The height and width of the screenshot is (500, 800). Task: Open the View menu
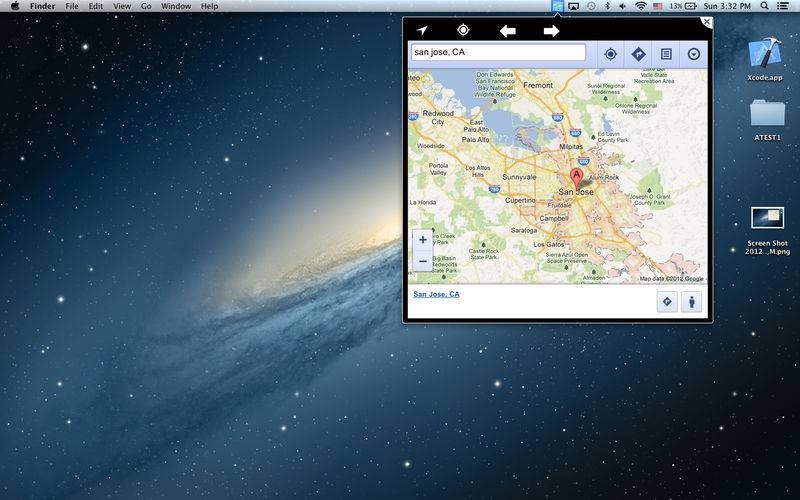121,6
